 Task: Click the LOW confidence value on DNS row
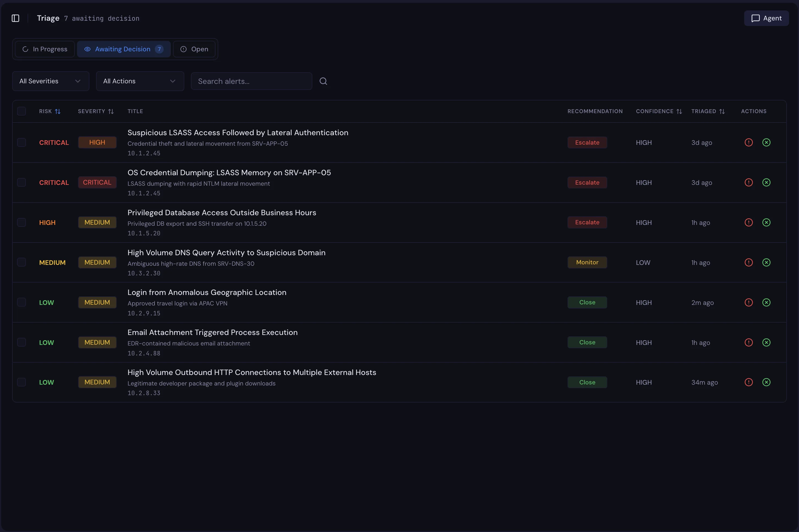click(643, 263)
